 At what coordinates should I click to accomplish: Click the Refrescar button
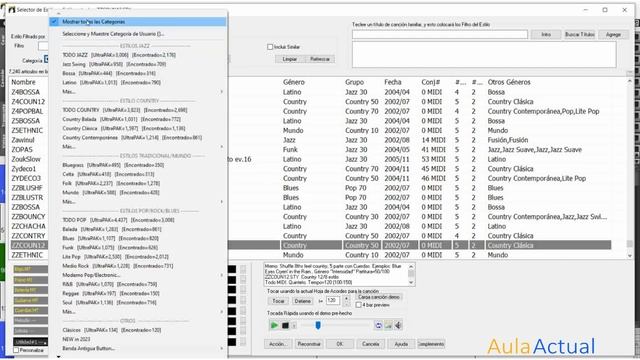(320, 59)
